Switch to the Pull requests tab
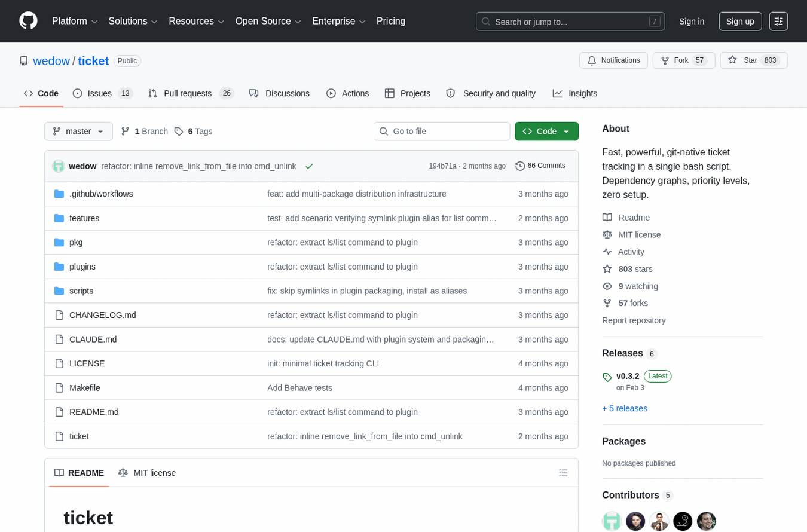This screenshot has width=807, height=532. pos(191,93)
